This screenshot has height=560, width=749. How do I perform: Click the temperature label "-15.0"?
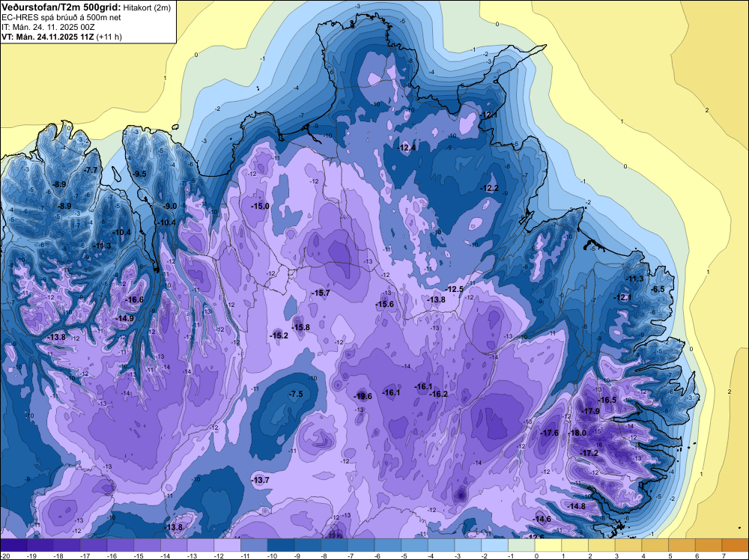pos(261,206)
